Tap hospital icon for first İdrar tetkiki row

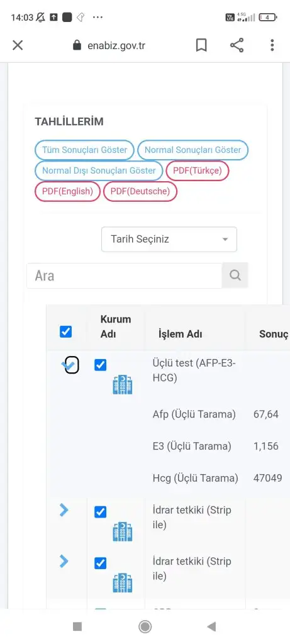click(x=123, y=531)
